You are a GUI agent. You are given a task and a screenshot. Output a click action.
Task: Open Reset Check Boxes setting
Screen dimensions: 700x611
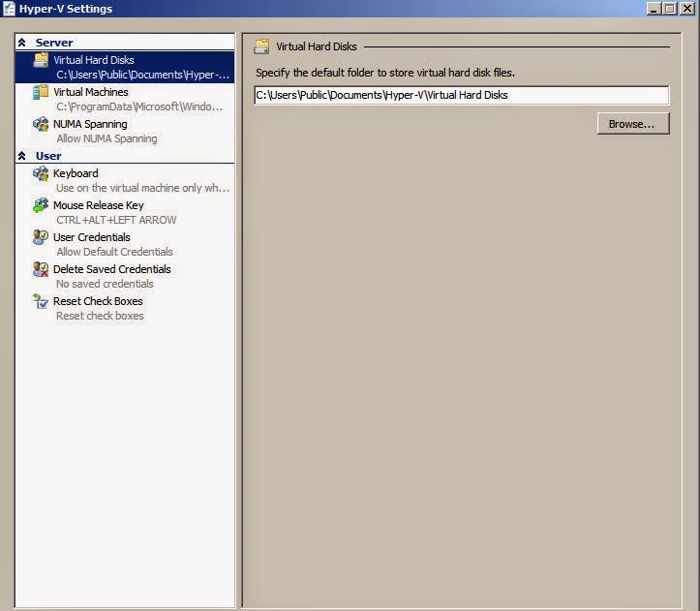coord(125,309)
